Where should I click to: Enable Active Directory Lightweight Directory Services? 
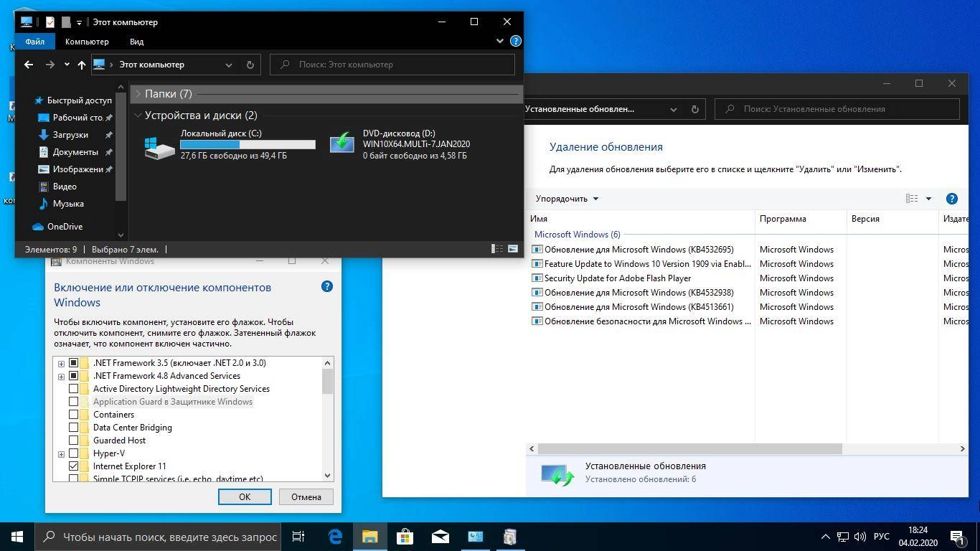coord(73,389)
